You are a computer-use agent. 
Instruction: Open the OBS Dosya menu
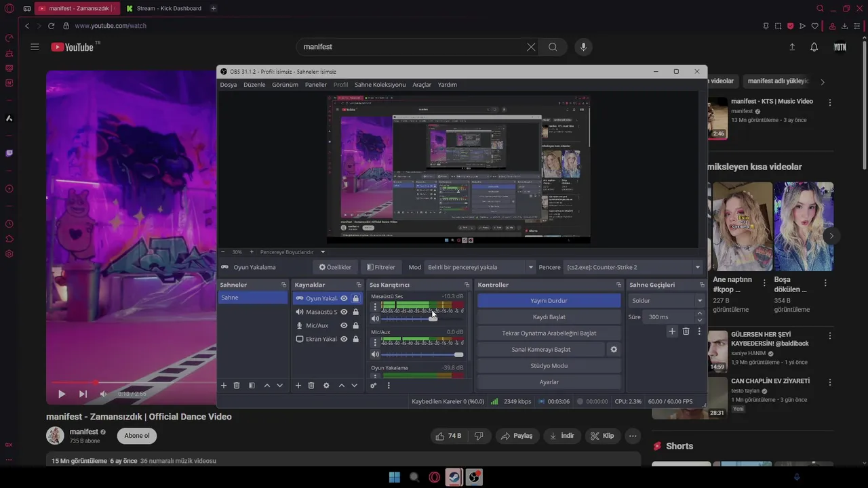229,85
